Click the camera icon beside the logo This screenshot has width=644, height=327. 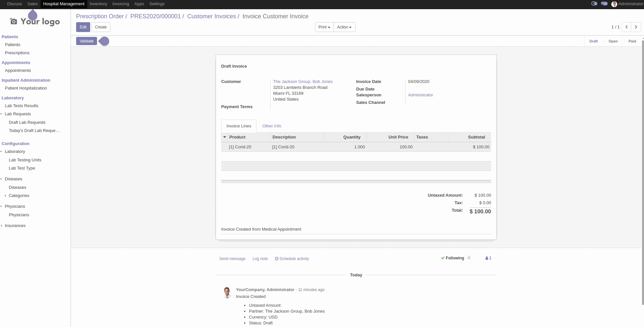[x=13, y=22]
